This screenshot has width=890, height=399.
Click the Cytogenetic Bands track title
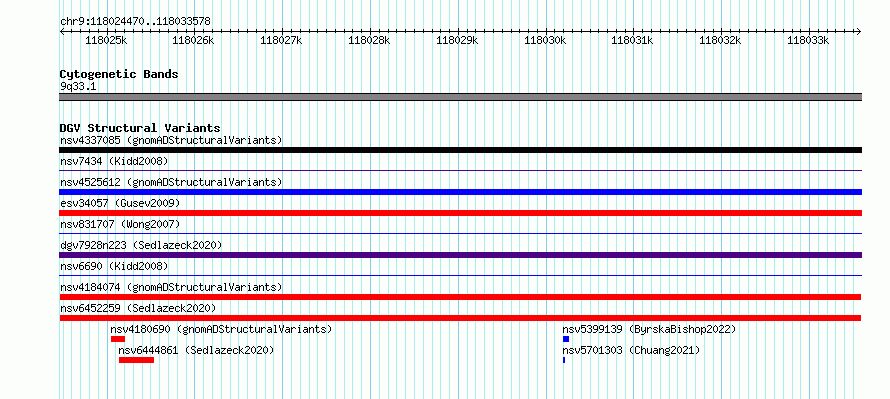(x=119, y=74)
